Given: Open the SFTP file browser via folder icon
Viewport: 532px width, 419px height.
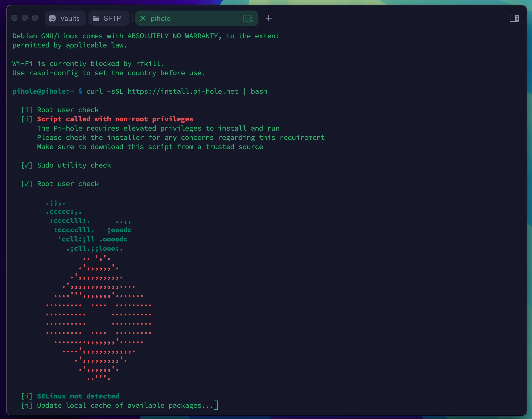Looking at the screenshot, I should [96, 18].
